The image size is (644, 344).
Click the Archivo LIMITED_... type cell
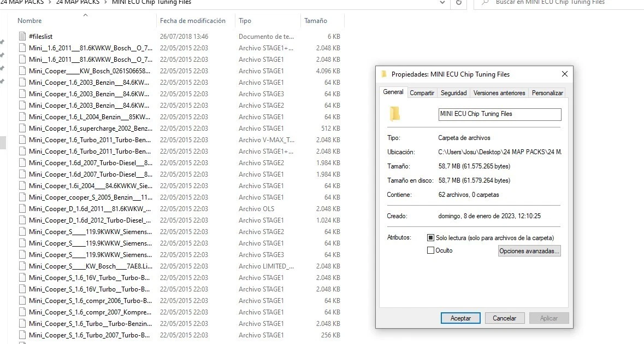266,266
